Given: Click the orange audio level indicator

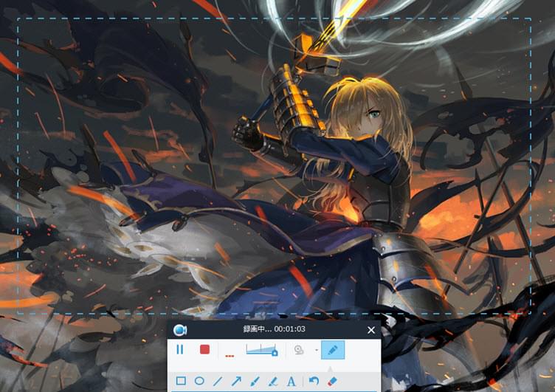Looking at the screenshot, I should (230, 355).
